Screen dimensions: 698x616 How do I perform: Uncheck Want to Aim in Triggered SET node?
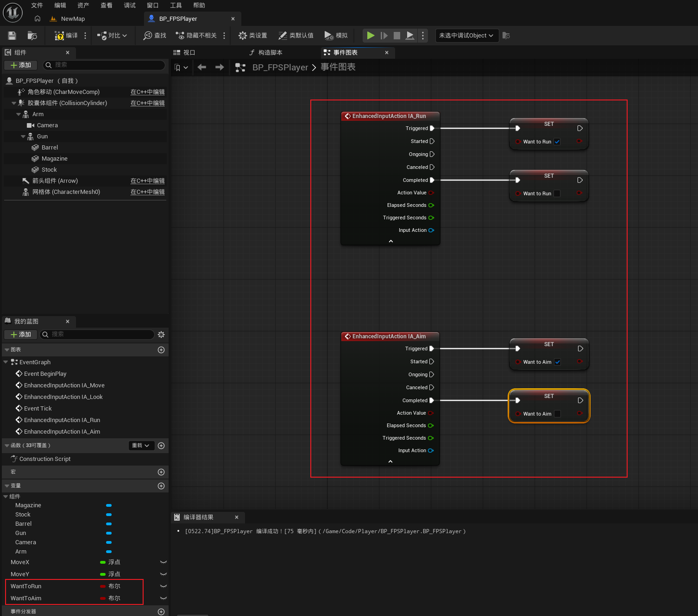(558, 362)
